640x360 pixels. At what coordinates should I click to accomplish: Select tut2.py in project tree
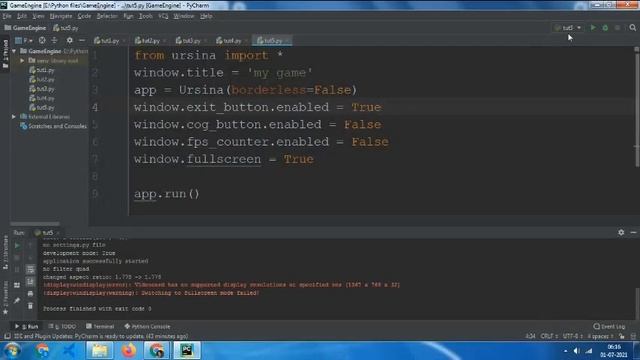[x=42, y=79]
